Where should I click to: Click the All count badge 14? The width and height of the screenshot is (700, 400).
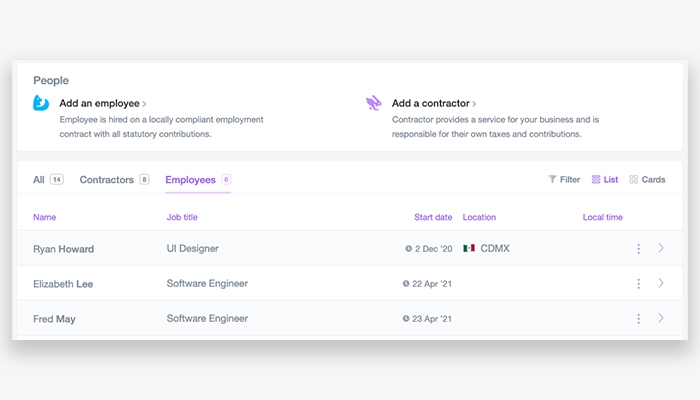coord(57,179)
